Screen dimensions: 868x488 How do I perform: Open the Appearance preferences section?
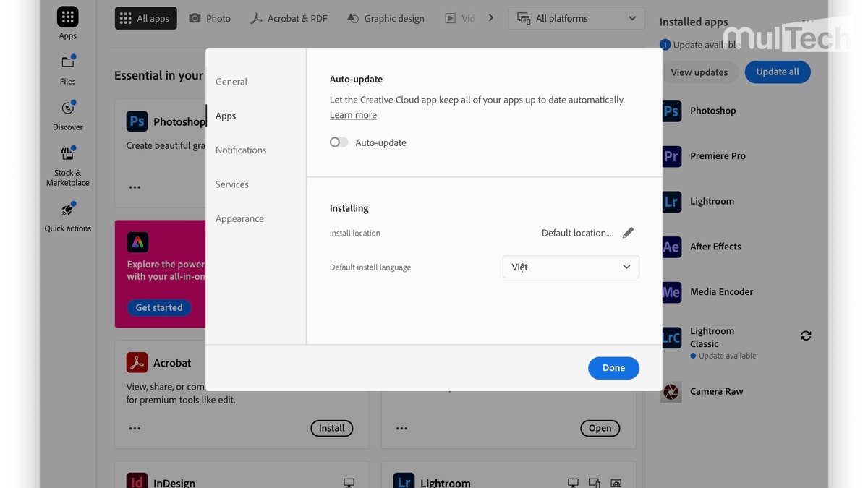(239, 218)
